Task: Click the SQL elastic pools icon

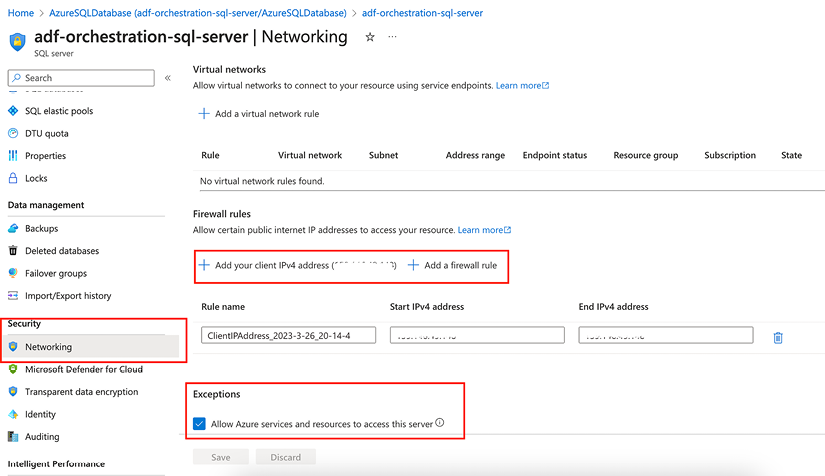Action: [x=13, y=111]
